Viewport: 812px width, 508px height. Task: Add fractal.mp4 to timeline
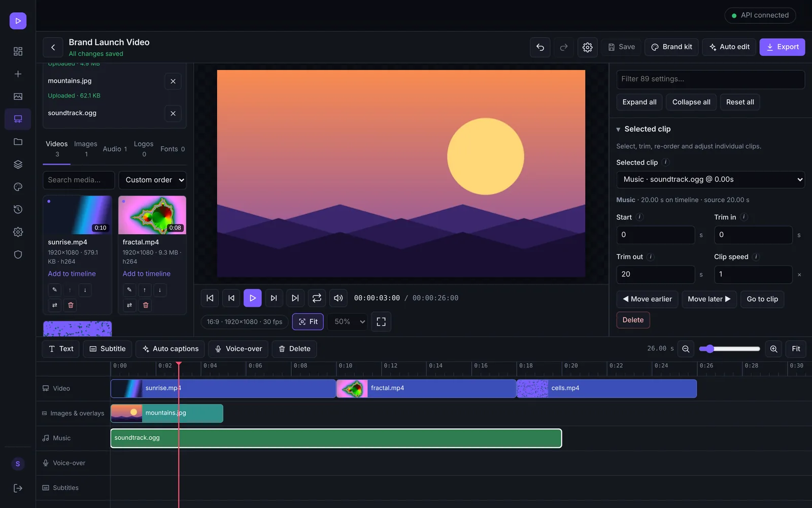tap(147, 274)
